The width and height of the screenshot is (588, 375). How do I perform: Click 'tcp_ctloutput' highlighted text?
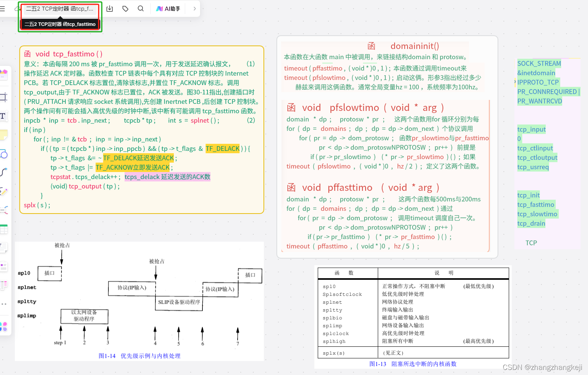[537, 158]
